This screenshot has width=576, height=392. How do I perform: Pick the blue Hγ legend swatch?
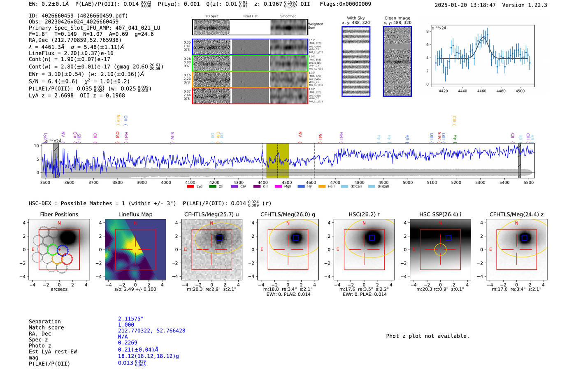301,186
